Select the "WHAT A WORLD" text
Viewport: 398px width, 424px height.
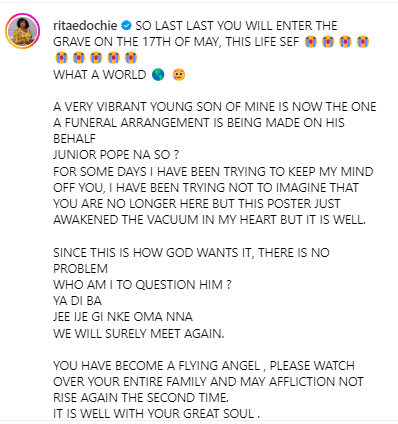pos(100,75)
